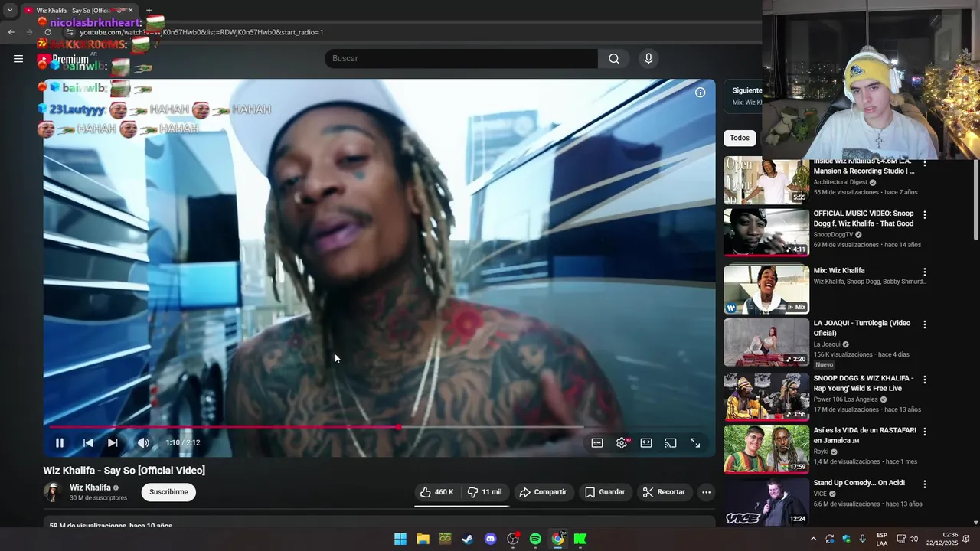Dislike the video, 11 mil
980x551 pixels.
[x=485, y=492]
